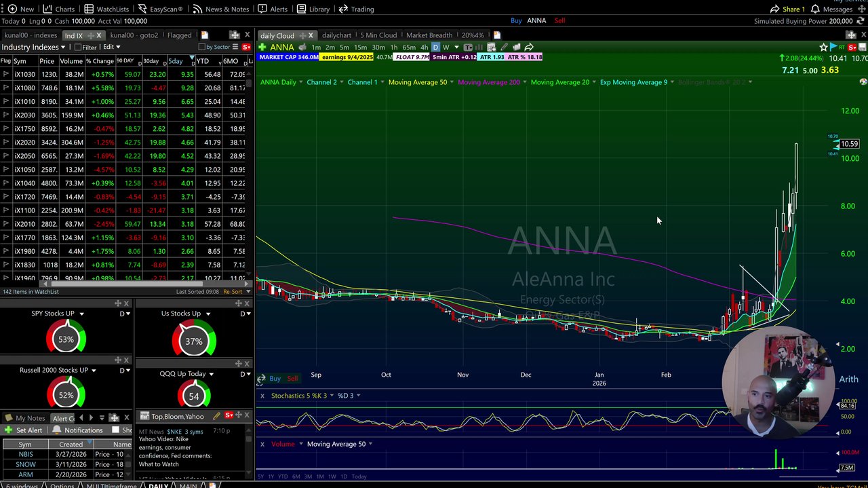
Task: Enable the Filter checkbox
Action: (x=78, y=48)
